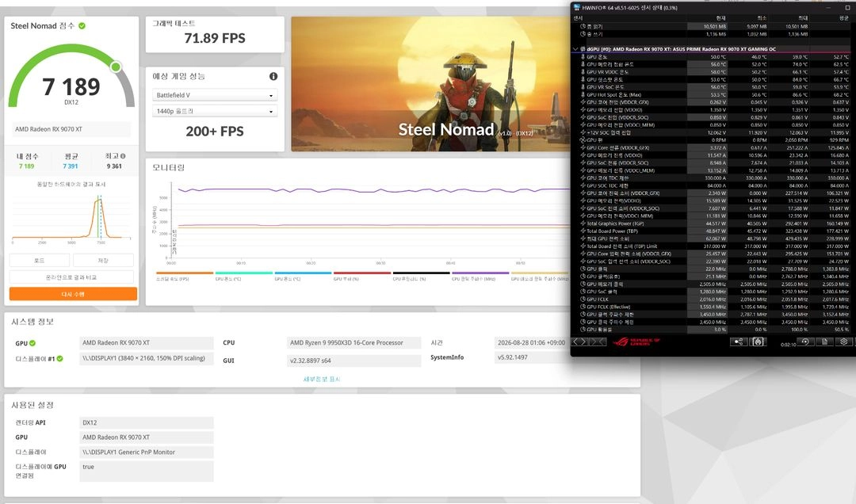The width and height of the screenshot is (856, 504).
Task: Click the collapse arrows button in HWiNFO toolbar
Action: click(598, 342)
